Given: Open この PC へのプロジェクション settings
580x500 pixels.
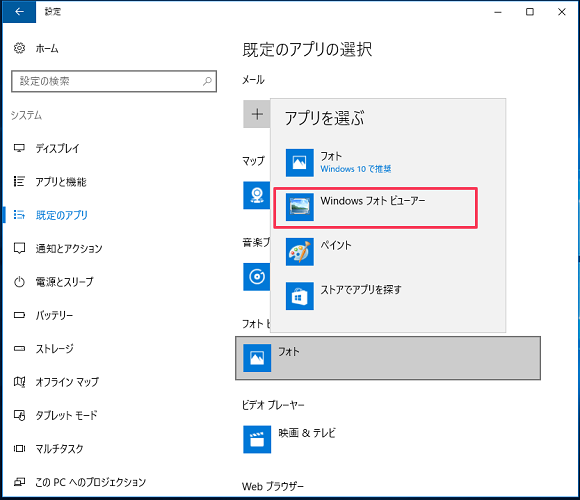Looking at the screenshot, I should (91, 482).
